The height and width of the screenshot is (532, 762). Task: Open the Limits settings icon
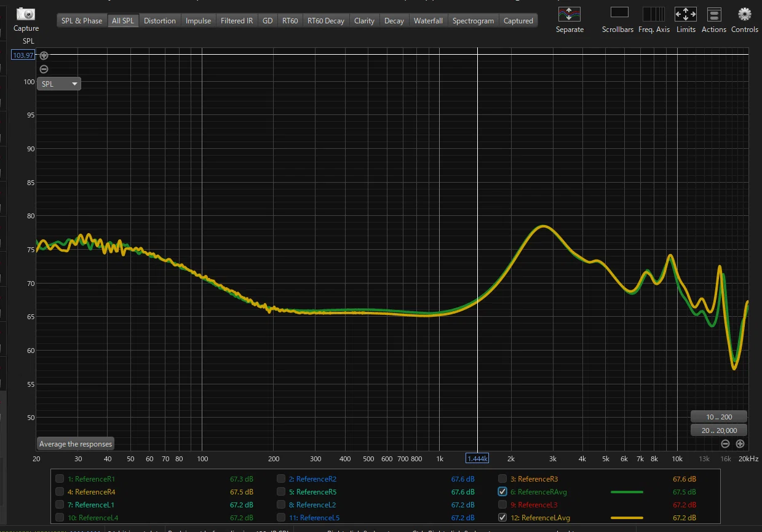point(686,14)
